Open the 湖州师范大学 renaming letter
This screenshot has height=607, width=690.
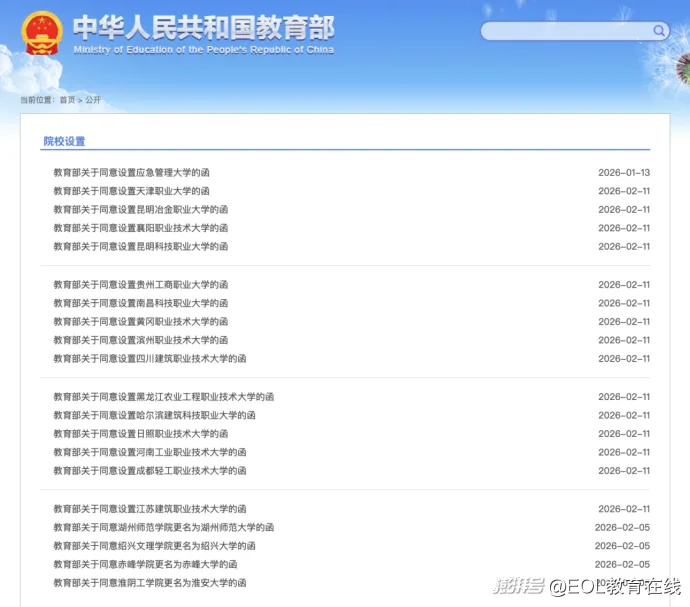coord(163,527)
